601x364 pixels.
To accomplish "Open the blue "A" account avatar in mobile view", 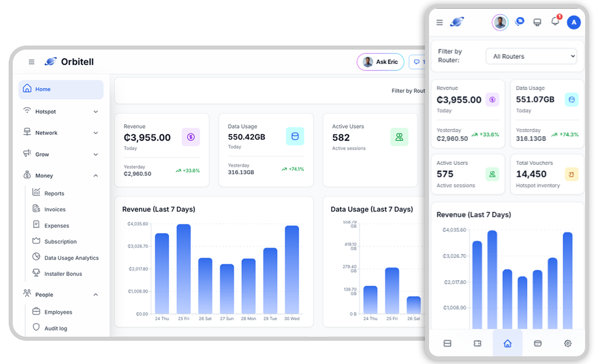I will (574, 22).
